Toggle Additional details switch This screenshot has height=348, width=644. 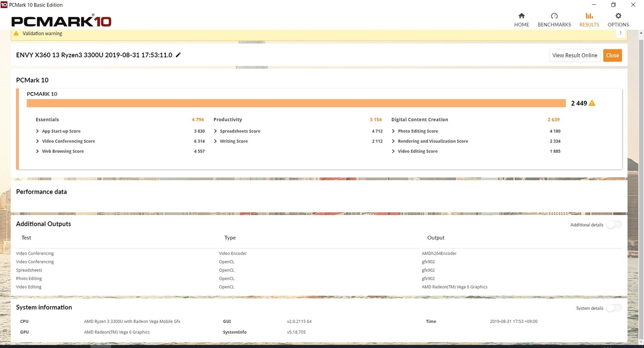614,225
